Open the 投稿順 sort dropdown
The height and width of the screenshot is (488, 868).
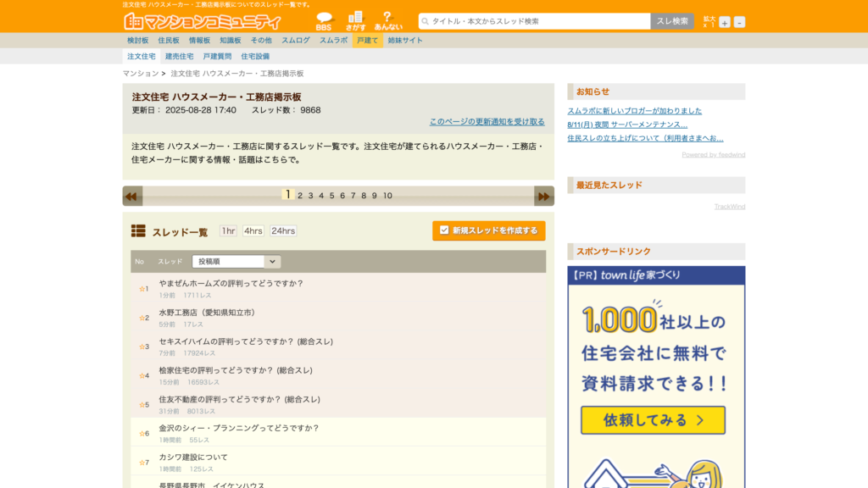(x=236, y=262)
